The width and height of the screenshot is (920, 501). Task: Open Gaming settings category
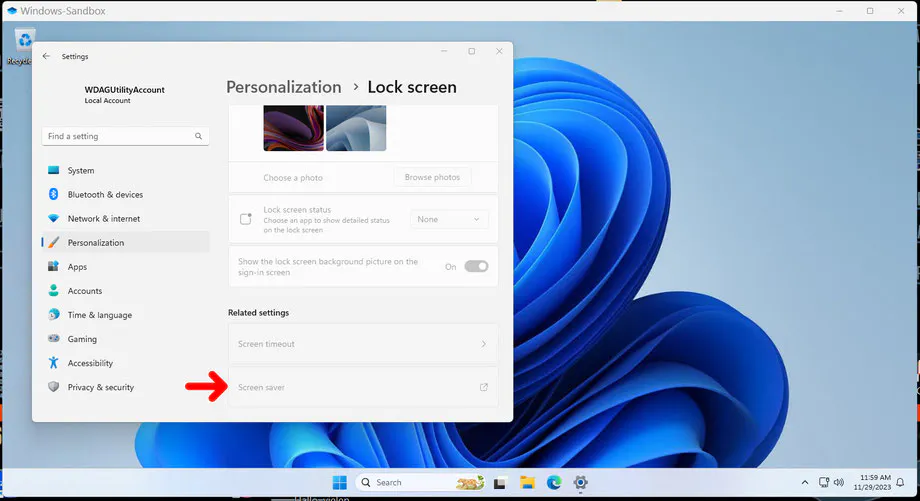point(126,338)
